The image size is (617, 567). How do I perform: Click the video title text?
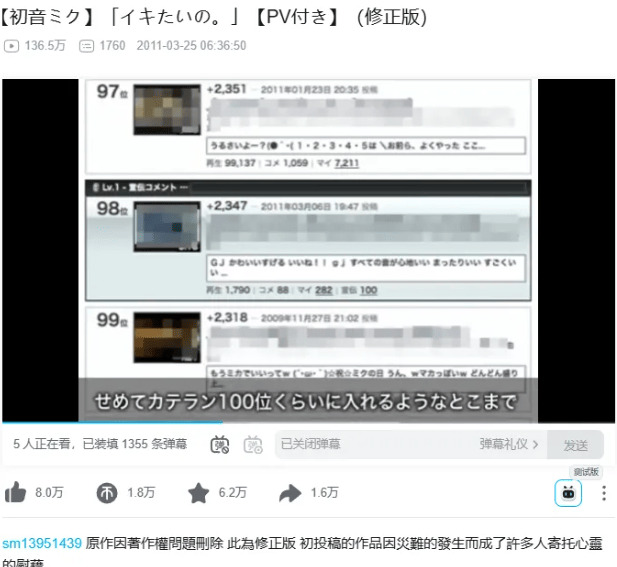tap(213, 17)
